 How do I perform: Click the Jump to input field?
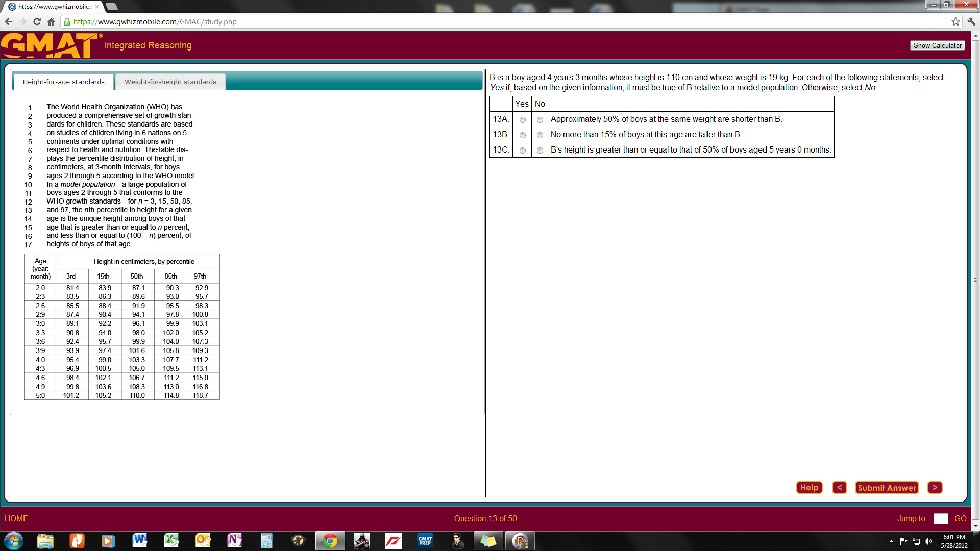click(940, 518)
